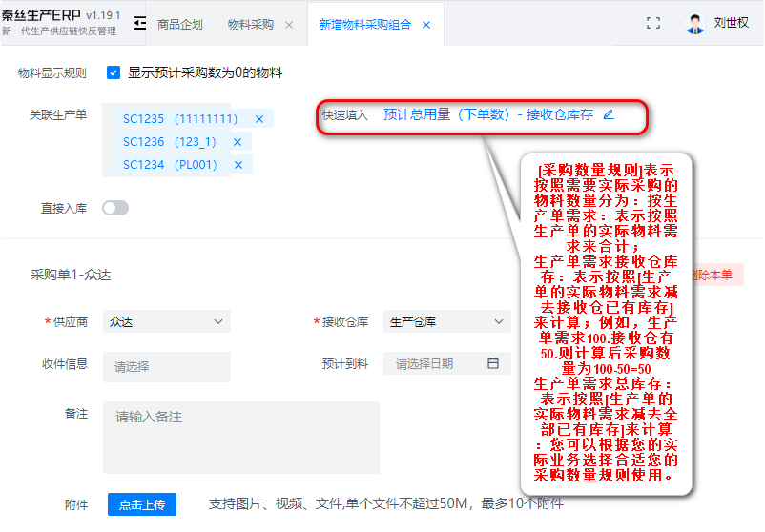Image resolution: width=765 pixels, height=532 pixels.
Task: Remove the SC1236 production order tag
Action: (237, 142)
